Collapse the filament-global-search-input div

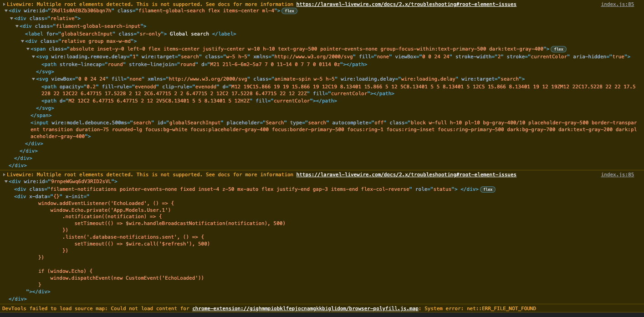click(16, 26)
